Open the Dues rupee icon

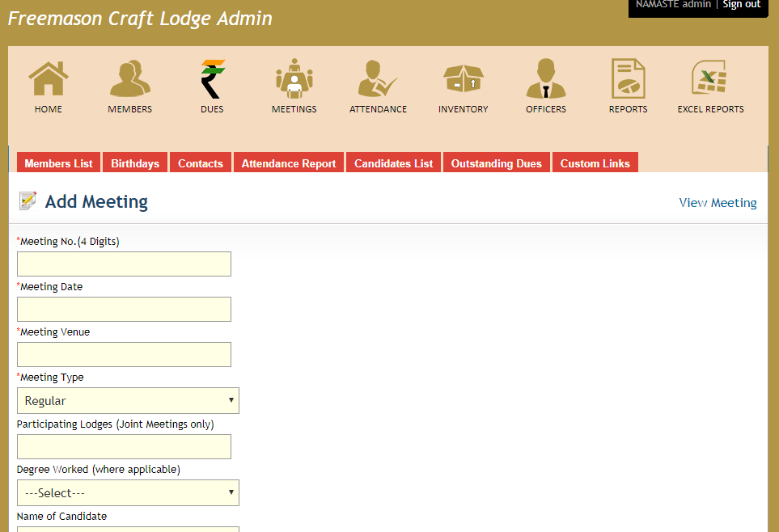[x=213, y=80]
